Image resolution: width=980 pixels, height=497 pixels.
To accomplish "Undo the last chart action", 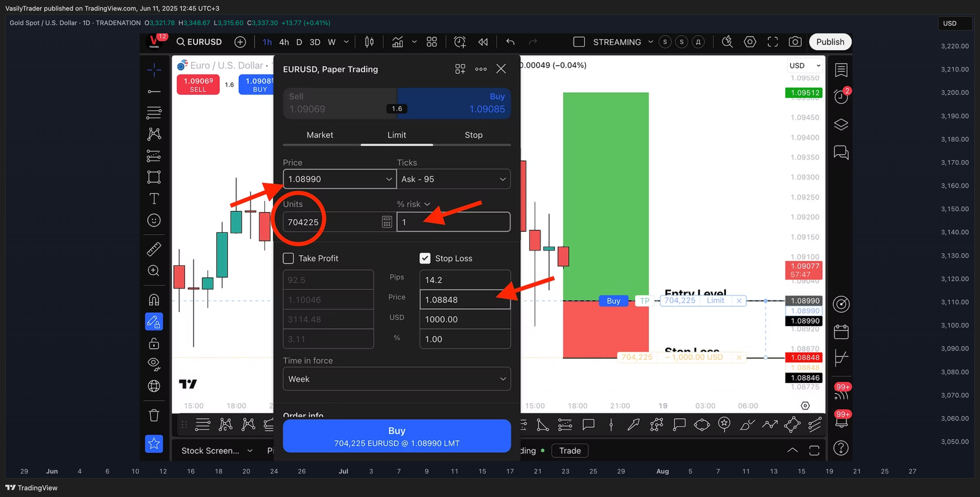I will (511, 42).
